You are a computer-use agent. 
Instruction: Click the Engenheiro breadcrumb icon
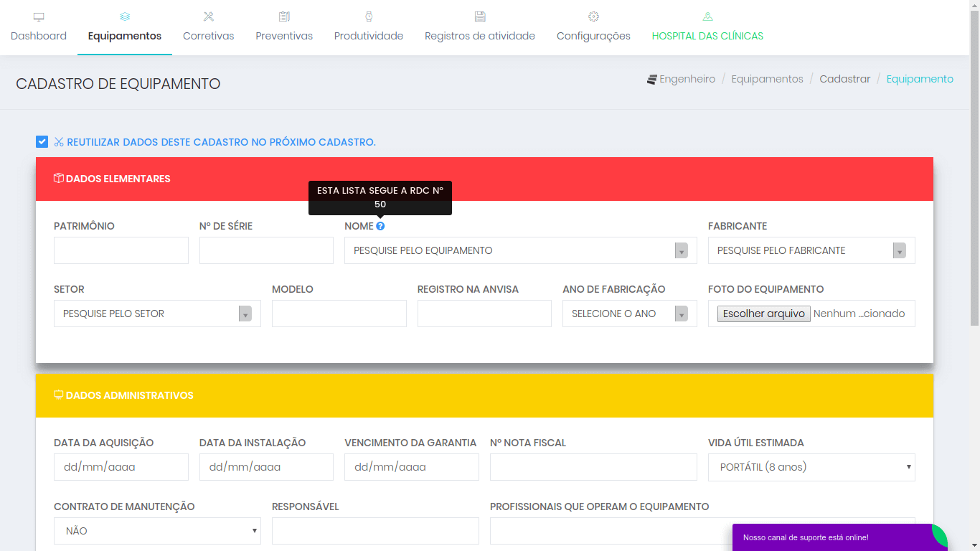(651, 80)
